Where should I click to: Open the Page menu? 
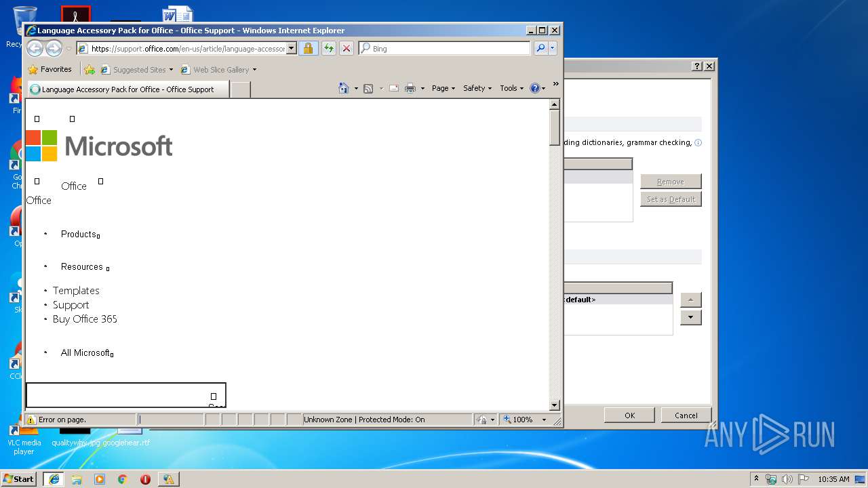point(443,88)
